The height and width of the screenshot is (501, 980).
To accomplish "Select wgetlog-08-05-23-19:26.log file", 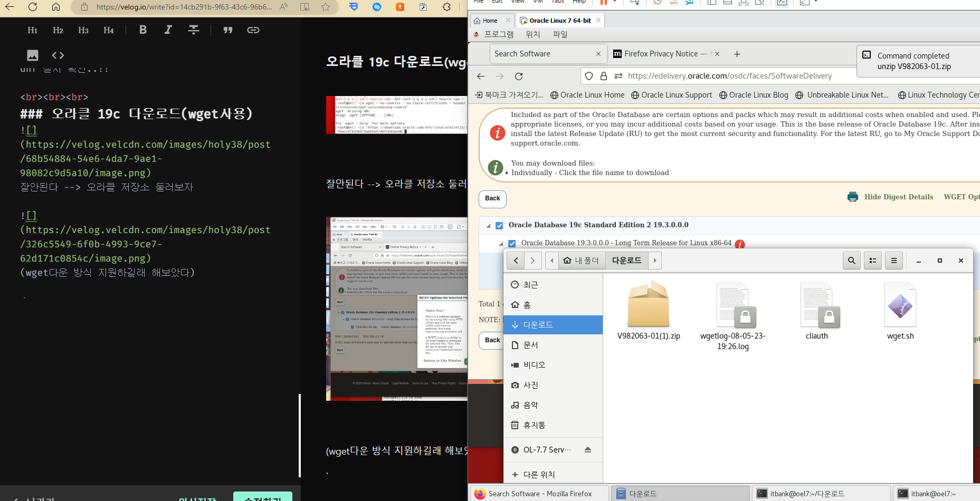I will 733,316.
